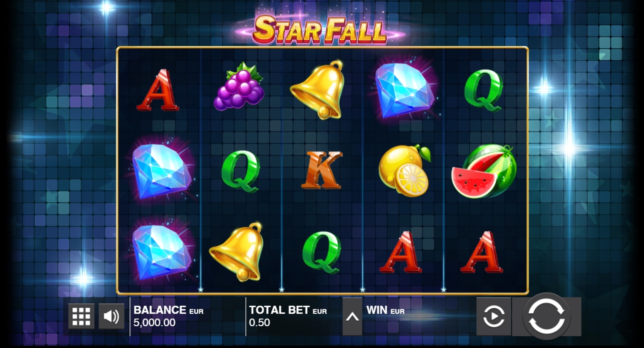Click the lemon symbol
Viewport: 644px width, 348px height.
pos(405,171)
